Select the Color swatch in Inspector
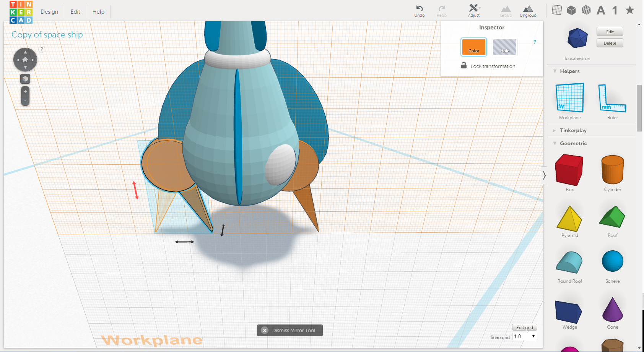The image size is (644, 352). [474, 47]
